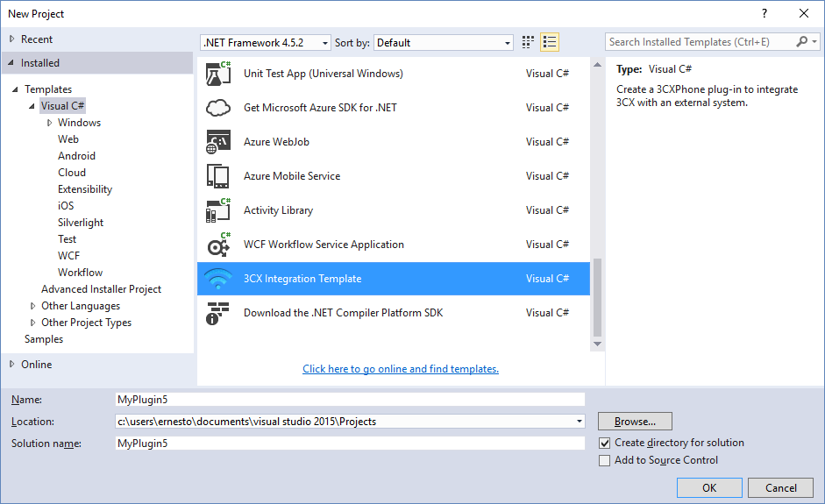
Task: Open search options dropdown arrow
Action: [x=814, y=41]
